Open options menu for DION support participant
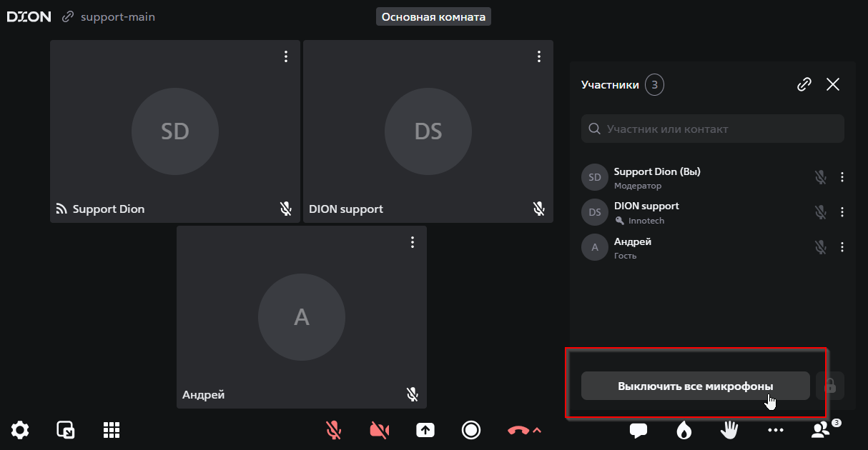 (842, 212)
